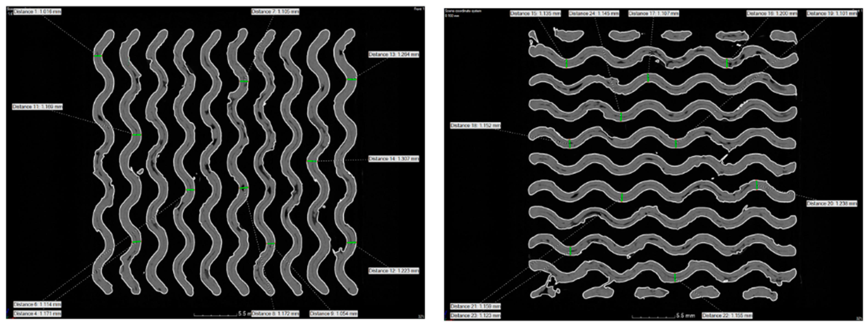Viewport: 868px width, 327px height.
Task: Select the Distance 7 annotation label
Action: pyautogui.click(x=275, y=11)
